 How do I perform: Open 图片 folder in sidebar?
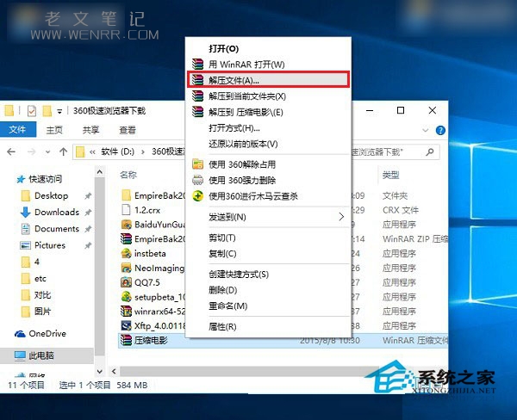(42, 312)
